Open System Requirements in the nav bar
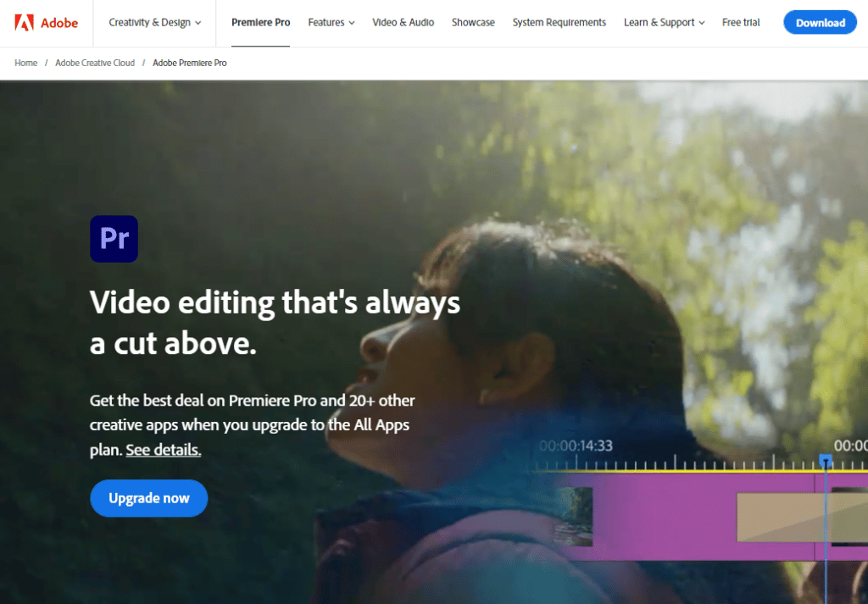 tap(559, 23)
